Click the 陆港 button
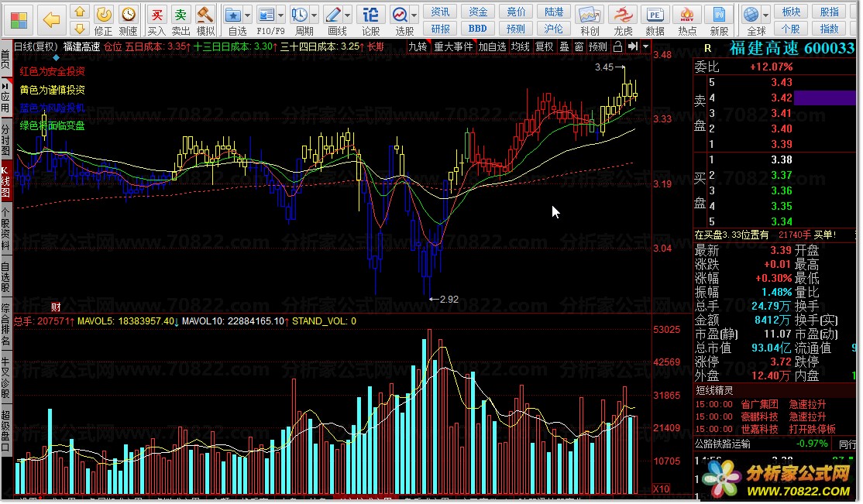The width and height of the screenshot is (863, 504). coord(554,12)
